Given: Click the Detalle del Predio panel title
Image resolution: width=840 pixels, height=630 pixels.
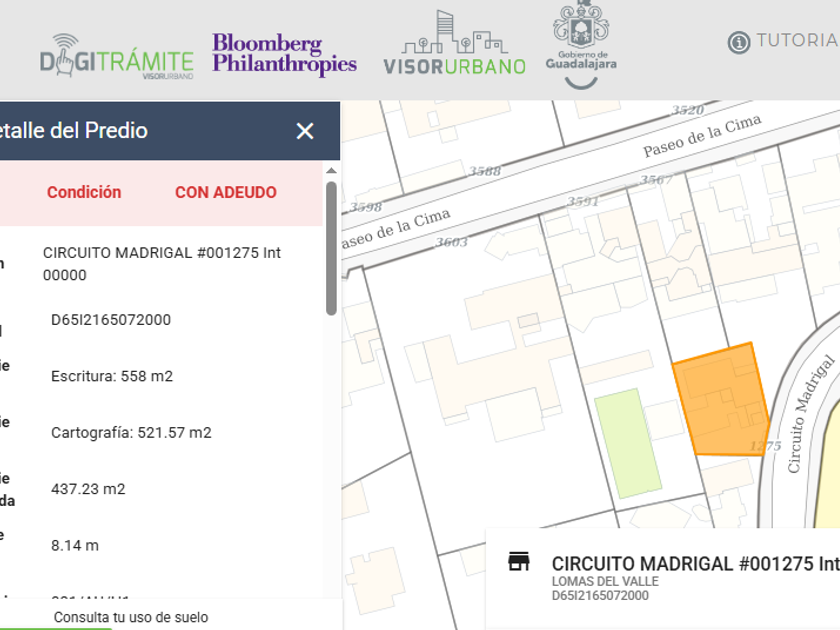Looking at the screenshot, I should (x=73, y=131).
